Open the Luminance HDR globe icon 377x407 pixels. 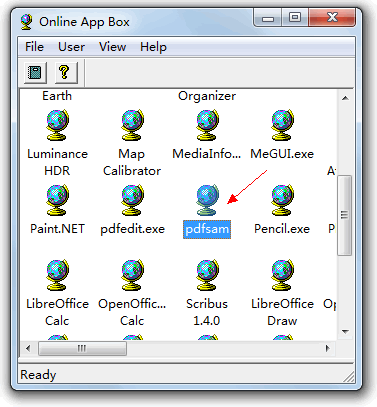[x=57, y=125]
